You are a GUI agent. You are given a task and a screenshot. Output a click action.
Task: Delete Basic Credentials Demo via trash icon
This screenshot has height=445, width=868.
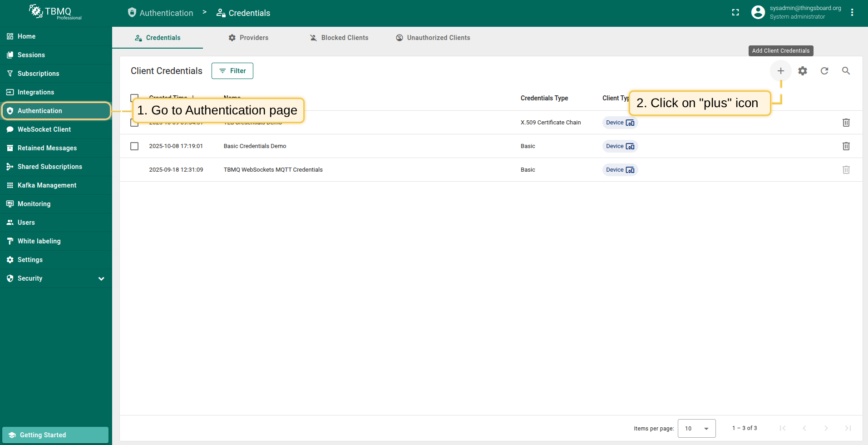[846, 146]
